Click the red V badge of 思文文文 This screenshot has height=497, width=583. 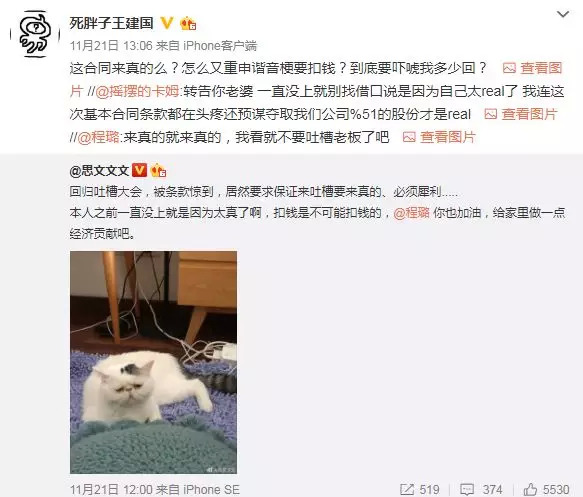(139, 170)
